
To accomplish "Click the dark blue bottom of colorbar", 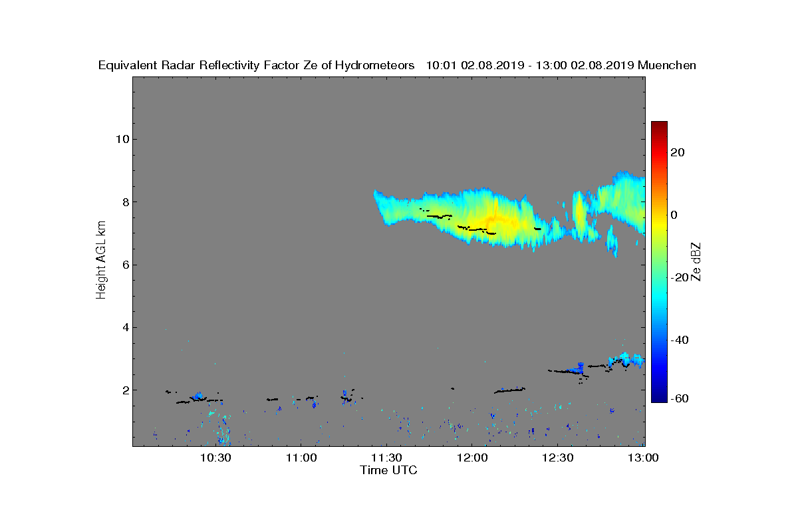I will coord(659,397).
